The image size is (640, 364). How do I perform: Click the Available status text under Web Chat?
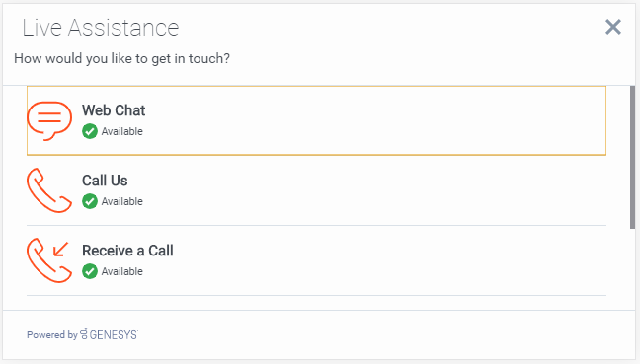click(122, 131)
